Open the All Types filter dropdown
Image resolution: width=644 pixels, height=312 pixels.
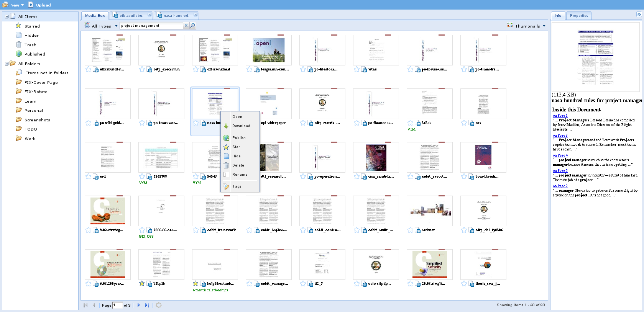pos(101,26)
